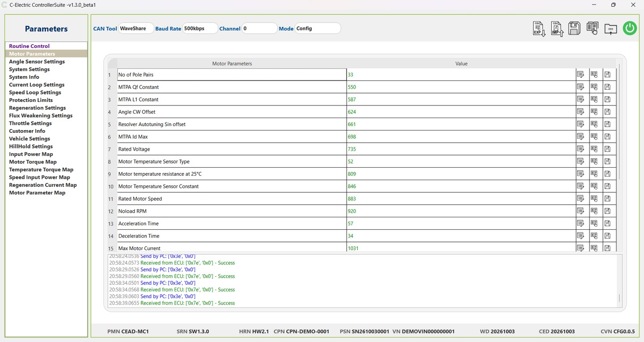The image size is (644, 342).
Task: Click the last log line at 20:58:39.0655
Action: [172, 303]
